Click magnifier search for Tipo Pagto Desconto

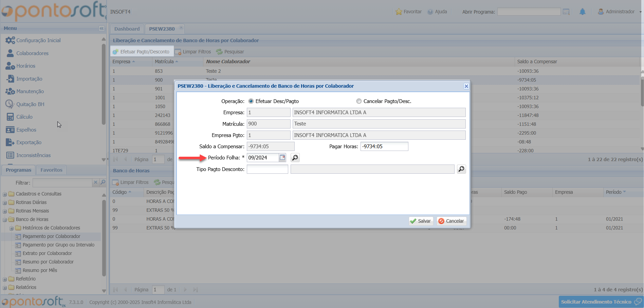(x=461, y=169)
